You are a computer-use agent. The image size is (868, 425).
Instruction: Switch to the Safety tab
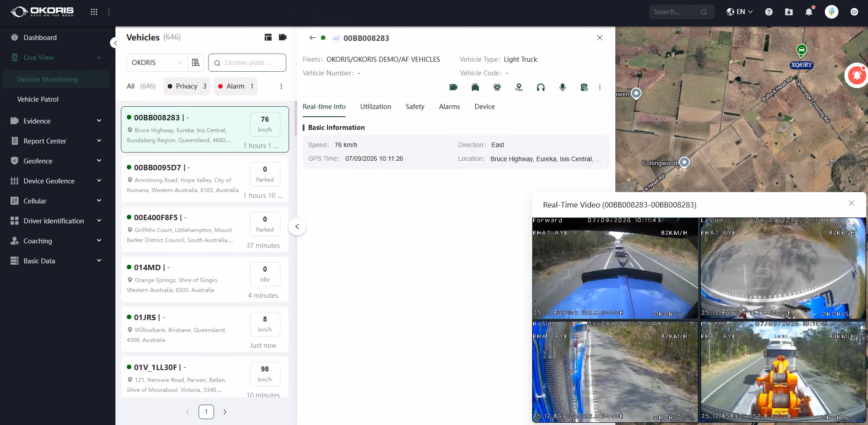tap(415, 107)
